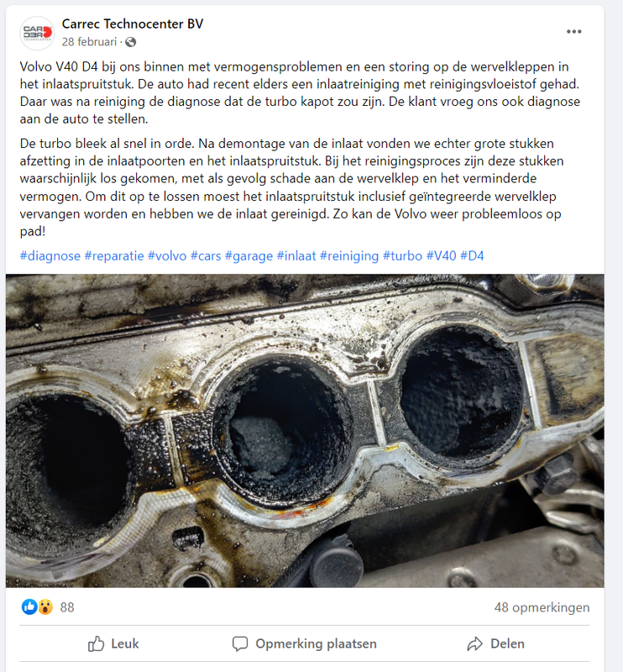623x672 pixels.
Task: Click the Carrec Technocenter profile logo
Action: pyautogui.click(x=37, y=33)
